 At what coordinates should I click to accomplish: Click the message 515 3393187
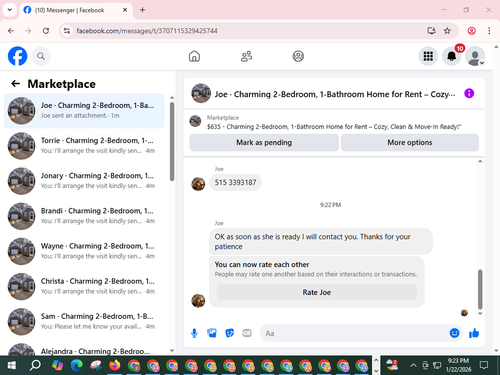tap(235, 182)
